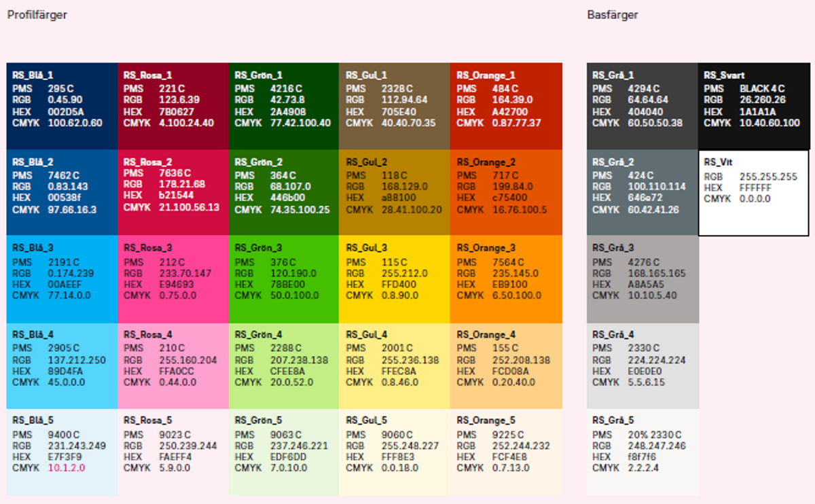
Task: Click the RS_Blå_3 cyan swatch
Action: (62, 279)
